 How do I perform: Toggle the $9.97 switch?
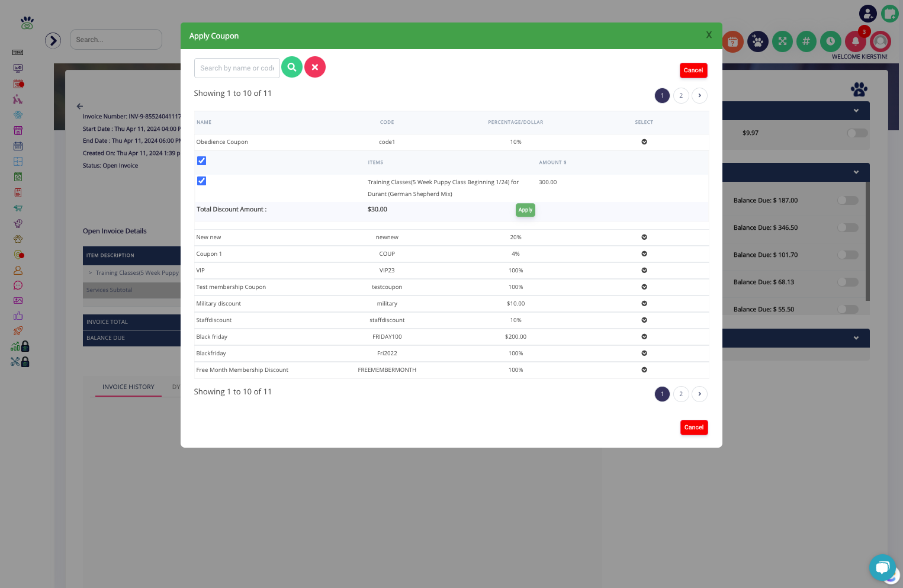(x=857, y=133)
